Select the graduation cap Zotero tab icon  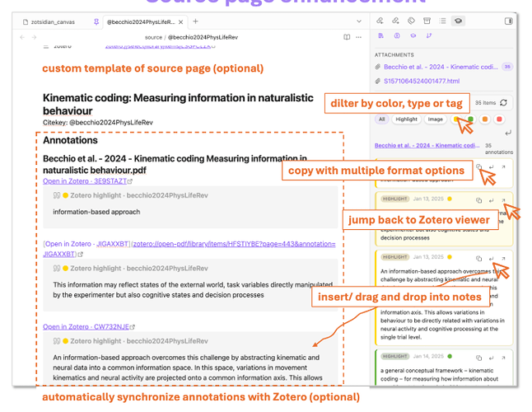point(459,21)
